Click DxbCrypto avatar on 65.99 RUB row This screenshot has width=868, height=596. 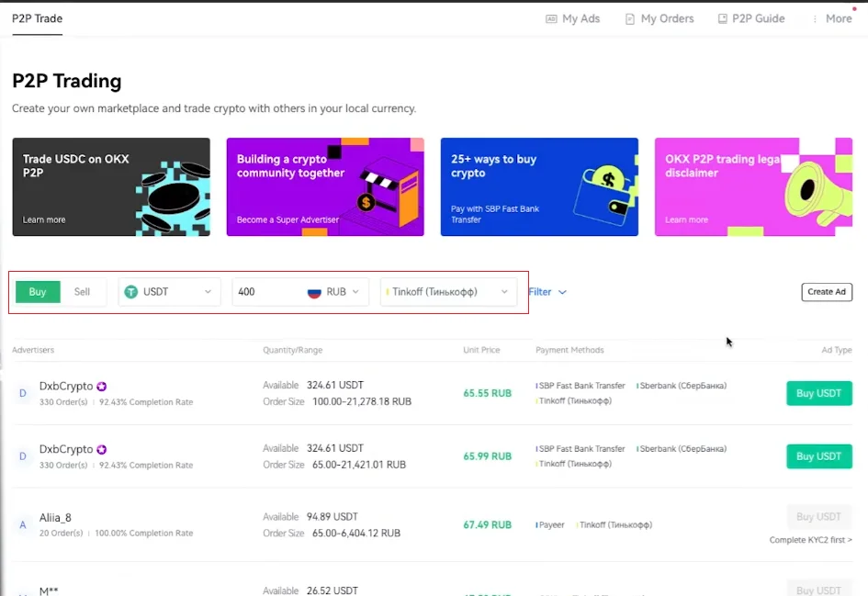click(23, 456)
